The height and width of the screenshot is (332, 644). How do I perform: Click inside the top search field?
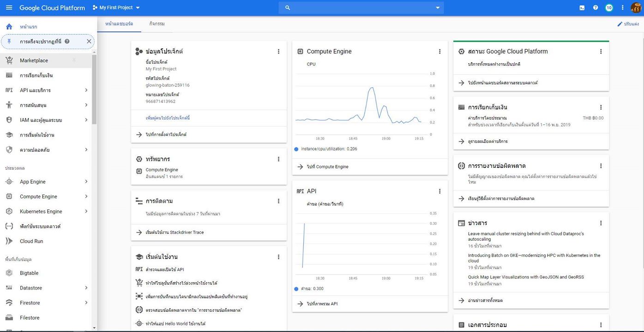point(361,8)
